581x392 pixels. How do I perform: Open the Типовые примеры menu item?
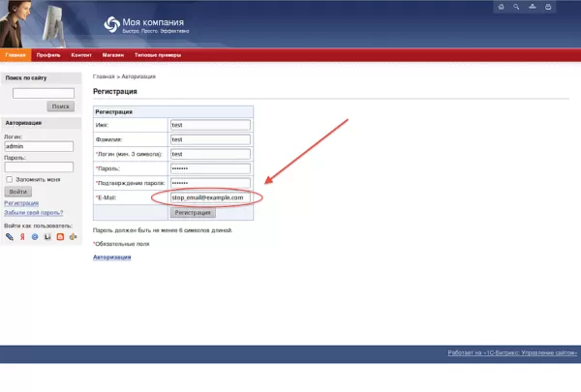coord(158,55)
